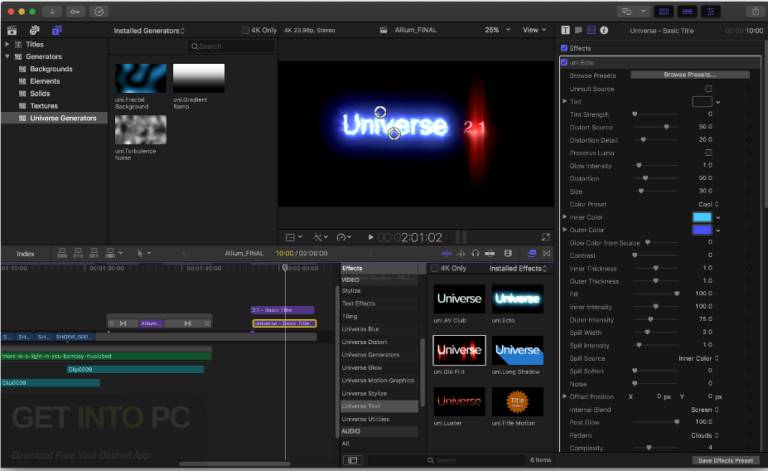Open the Installed Effects dropdown
Image resolution: width=768 pixels, height=471 pixels.
click(x=518, y=268)
